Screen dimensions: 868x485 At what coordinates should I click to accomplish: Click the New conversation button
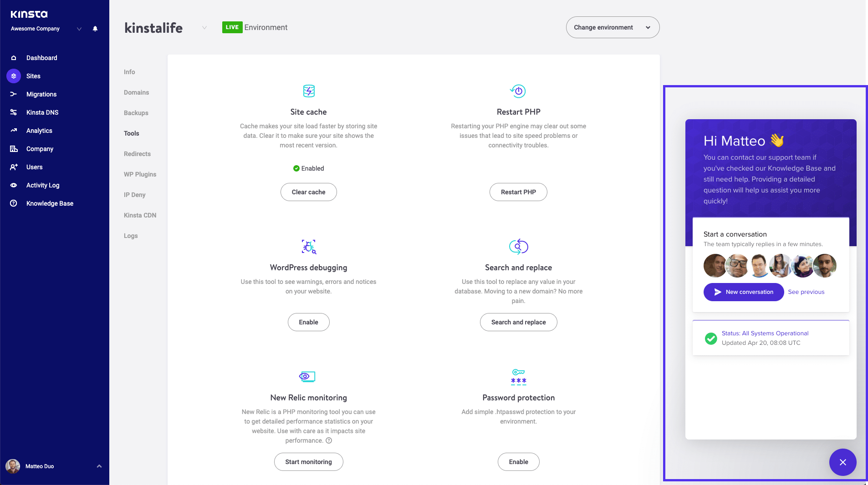click(743, 292)
